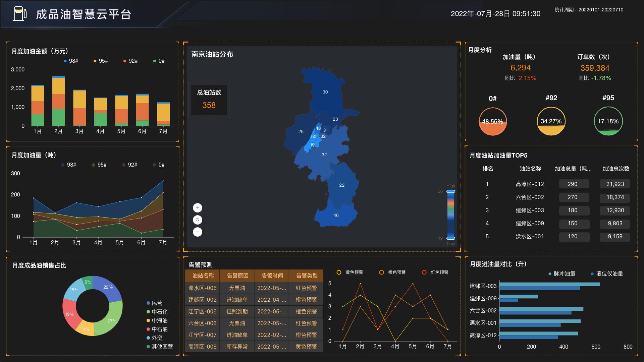Reset the map view using the refresh icon
The image size is (644, 362).
click(x=198, y=220)
